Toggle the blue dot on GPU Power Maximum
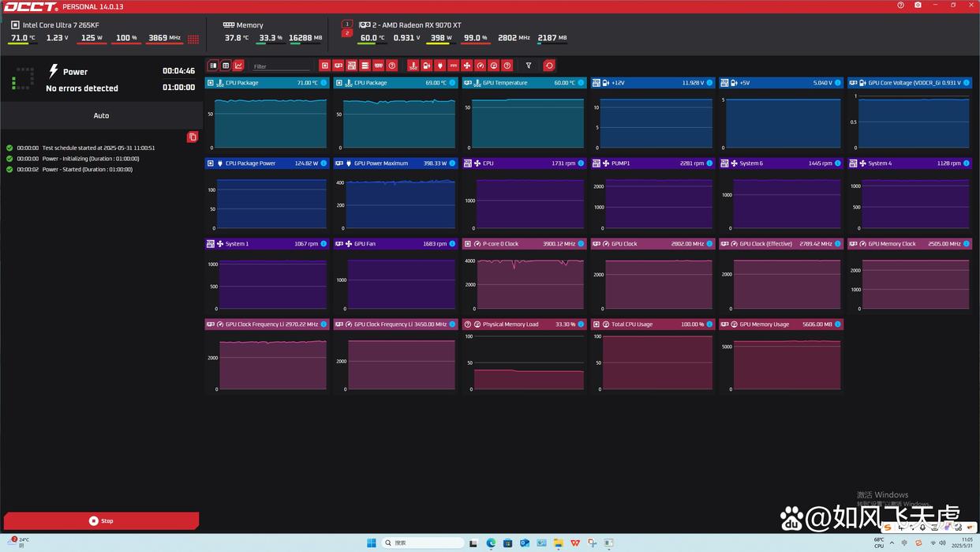Image resolution: width=980 pixels, height=552 pixels. [x=452, y=163]
